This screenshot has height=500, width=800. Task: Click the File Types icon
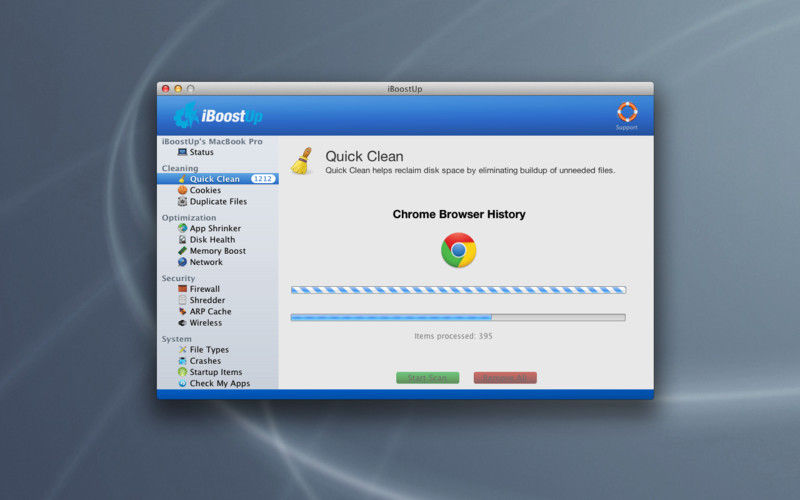pos(182,349)
